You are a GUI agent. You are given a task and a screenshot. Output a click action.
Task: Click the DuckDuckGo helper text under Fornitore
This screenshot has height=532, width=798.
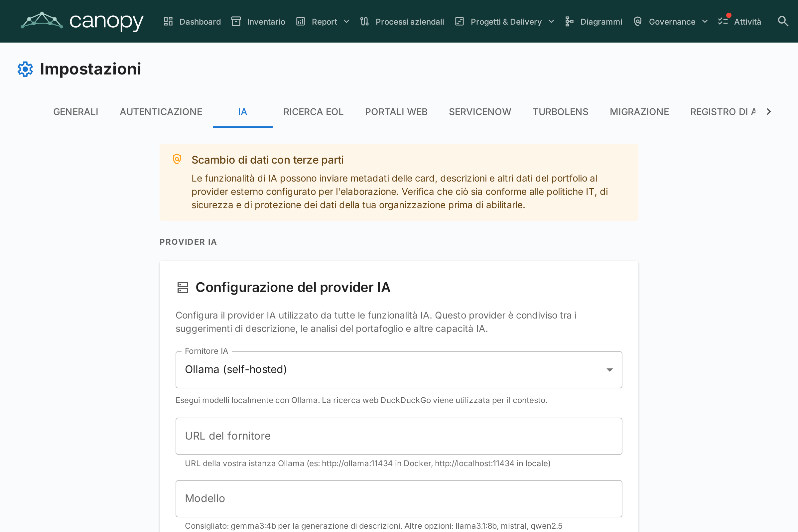point(361,400)
